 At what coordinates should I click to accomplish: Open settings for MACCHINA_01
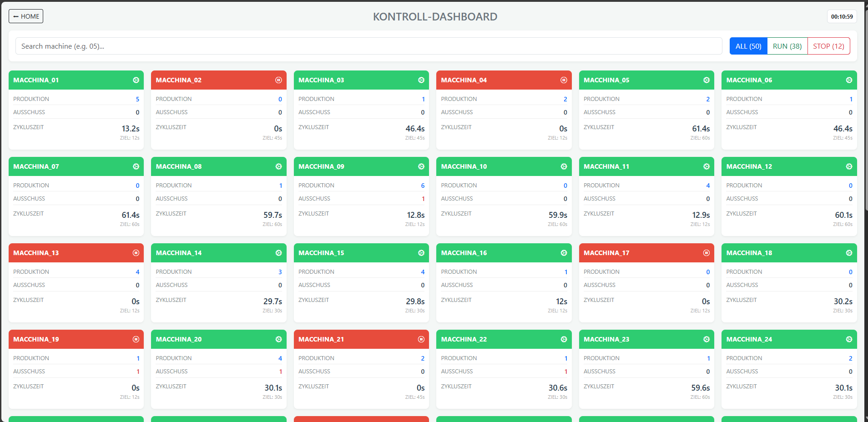click(x=136, y=80)
